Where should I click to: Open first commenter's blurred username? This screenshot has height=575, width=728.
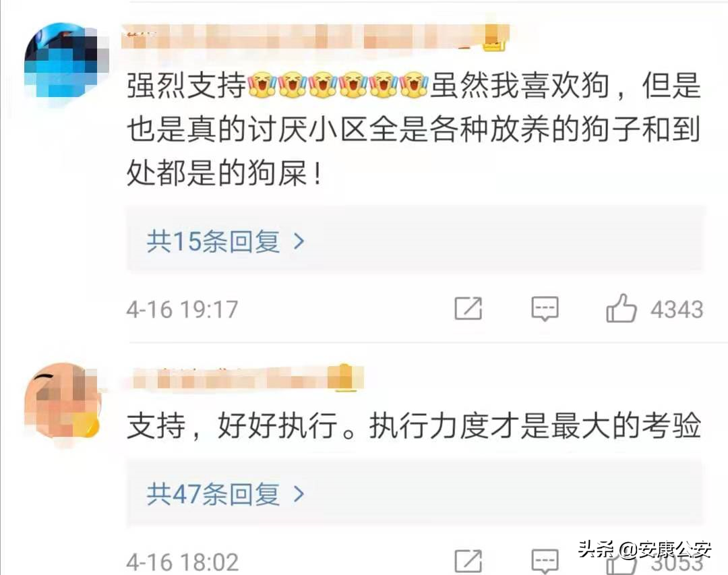pos(315,37)
